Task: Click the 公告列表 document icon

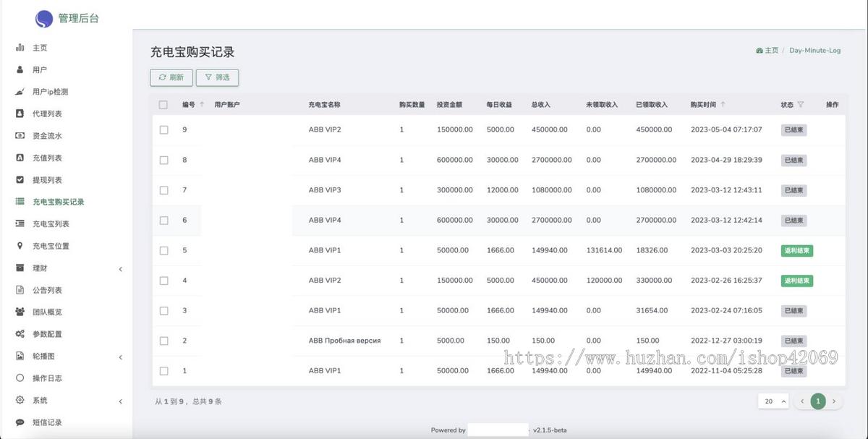Action: (20, 290)
